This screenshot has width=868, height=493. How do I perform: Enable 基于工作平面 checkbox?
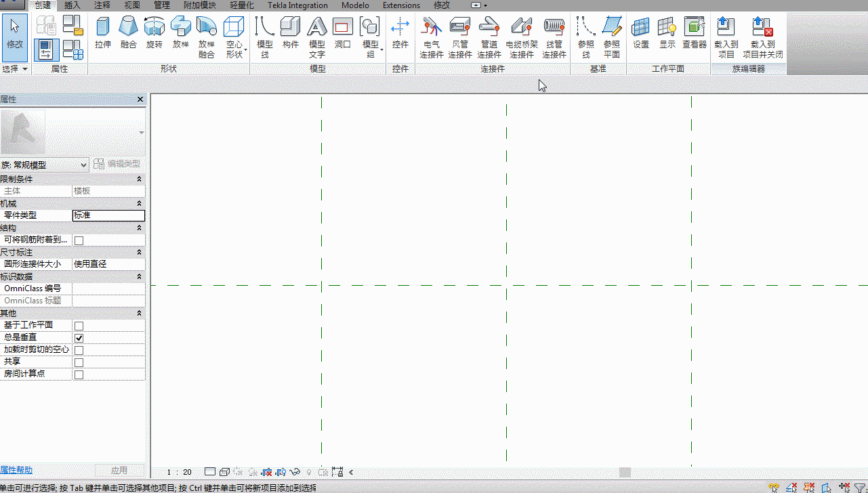coord(79,326)
